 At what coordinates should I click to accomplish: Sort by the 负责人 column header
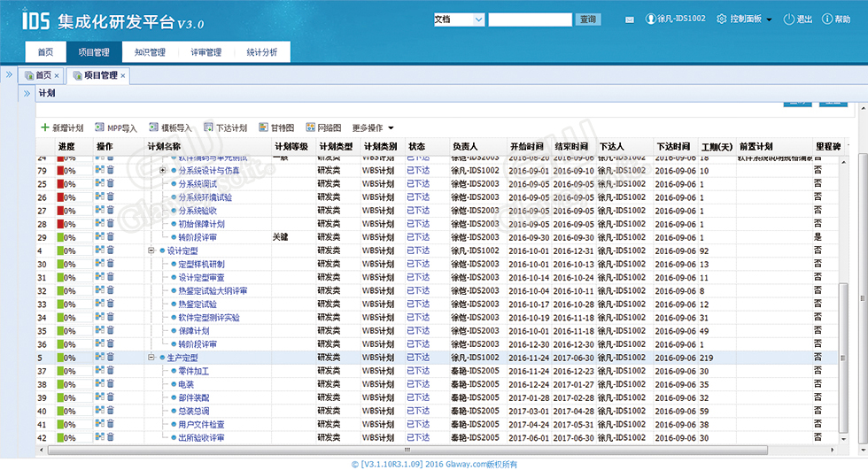tap(465, 147)
